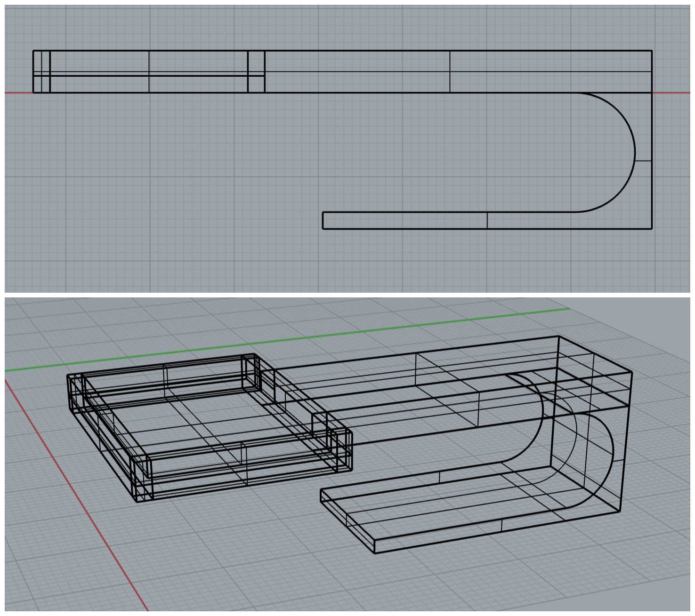Activate the lower perspective viewport image
The image size is (695, 616).
coord(347,455)
